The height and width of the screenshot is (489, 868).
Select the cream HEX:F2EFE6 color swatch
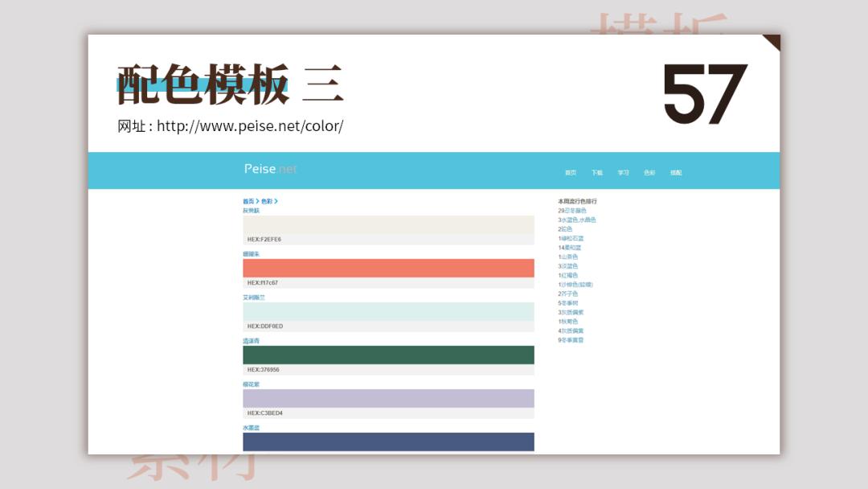[x=390, y=226]
